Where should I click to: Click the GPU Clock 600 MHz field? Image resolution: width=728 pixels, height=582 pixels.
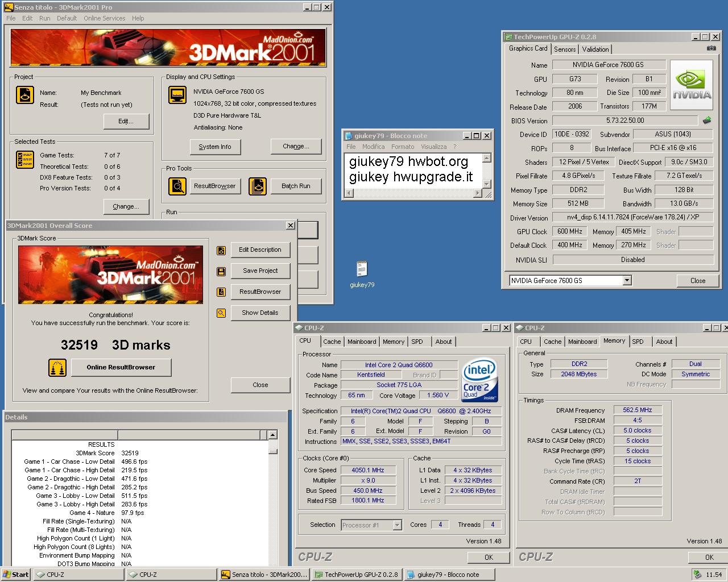point(569,232)
